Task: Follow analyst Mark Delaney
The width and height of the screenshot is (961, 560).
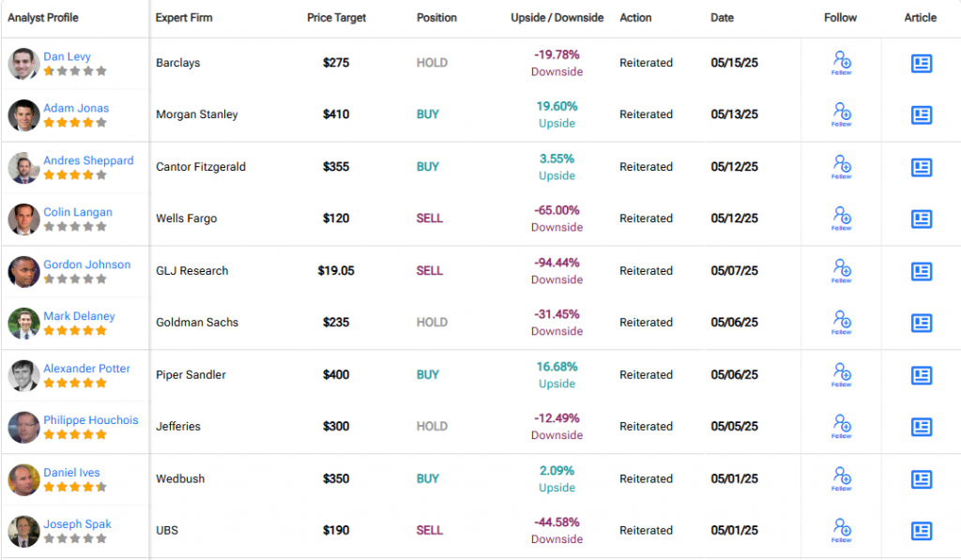Action: 842,323
